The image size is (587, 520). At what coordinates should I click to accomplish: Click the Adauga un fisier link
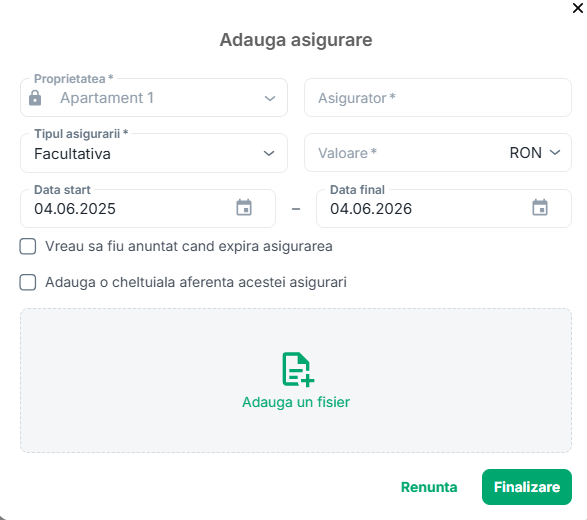click(x=296, y=402)
